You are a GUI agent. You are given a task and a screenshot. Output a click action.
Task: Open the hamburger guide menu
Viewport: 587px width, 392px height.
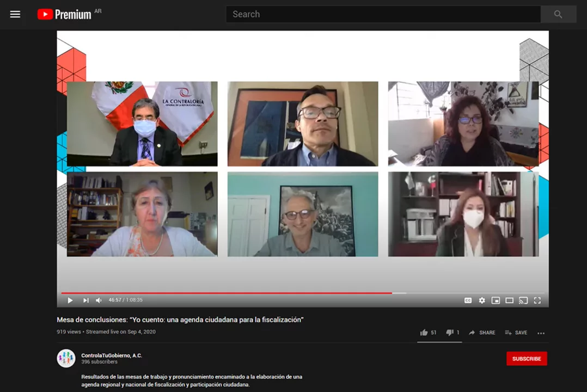point(15,14)
